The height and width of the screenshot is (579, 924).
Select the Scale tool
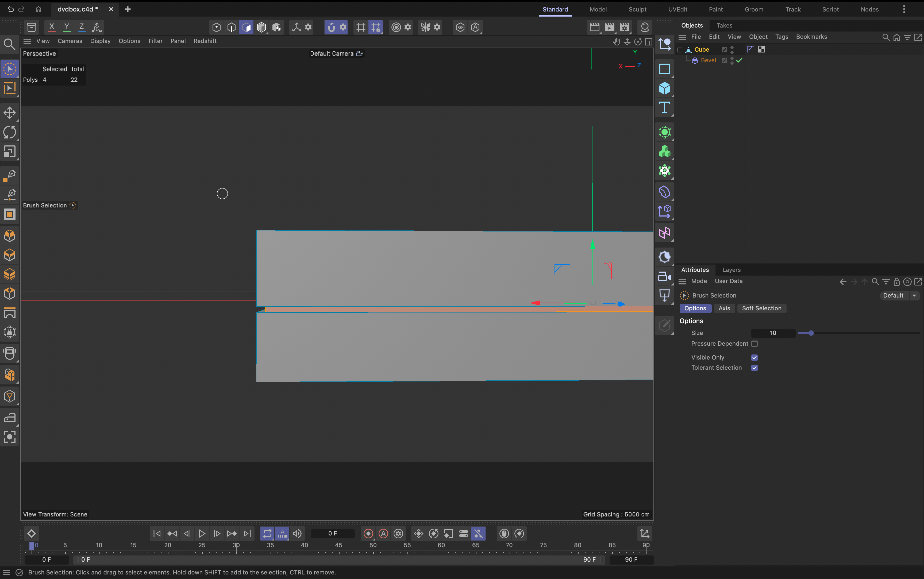tap(10, 152)
